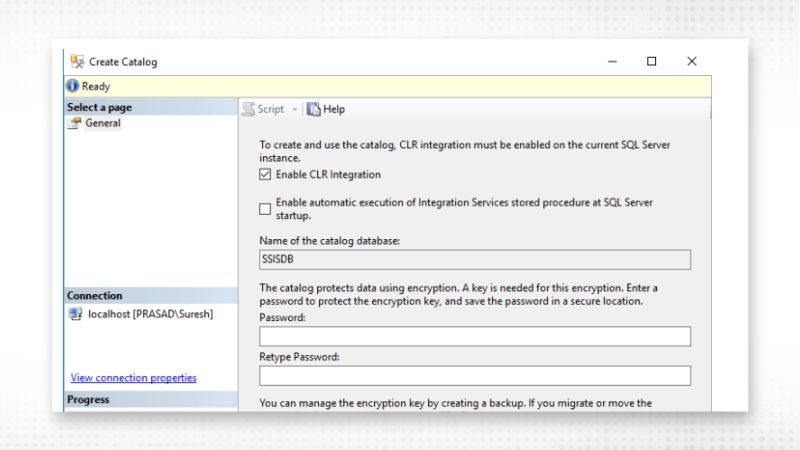Viewport: 800px width, 450px height.
Task: Open the Script dropdown arrow
Action: tap(294, 109)
